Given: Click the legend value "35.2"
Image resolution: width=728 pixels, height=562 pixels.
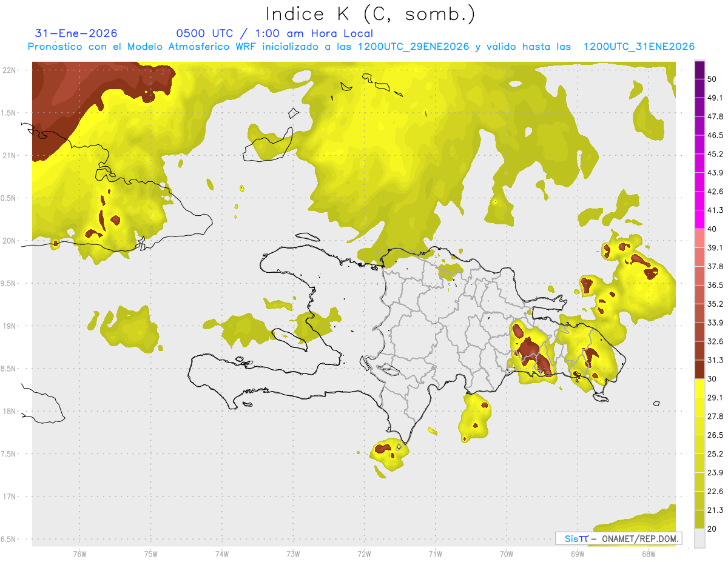Looking at the screenshot, I should coord(716,304).
